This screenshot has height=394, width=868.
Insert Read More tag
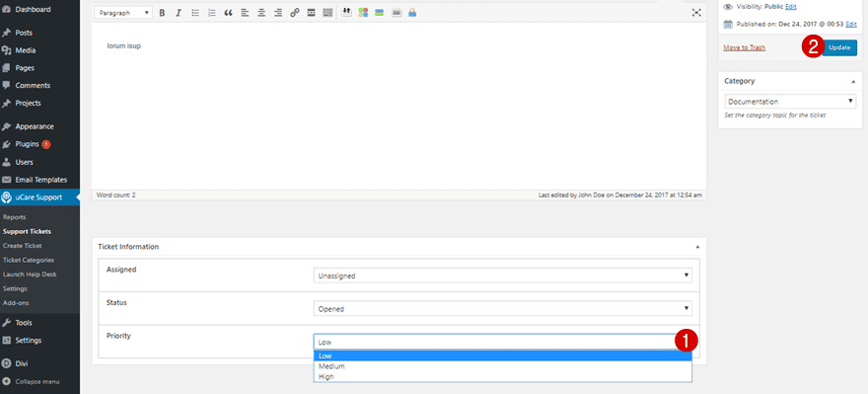[311, 13]
